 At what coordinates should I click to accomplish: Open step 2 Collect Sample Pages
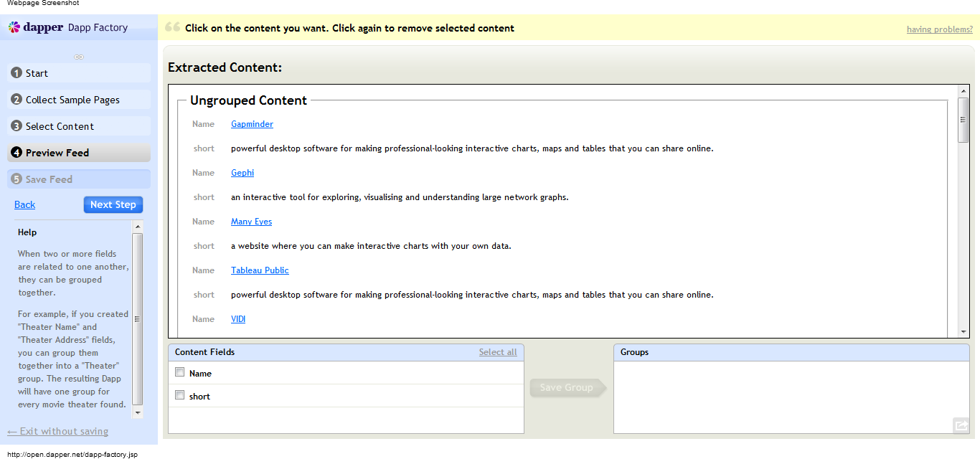coord(79,100)
